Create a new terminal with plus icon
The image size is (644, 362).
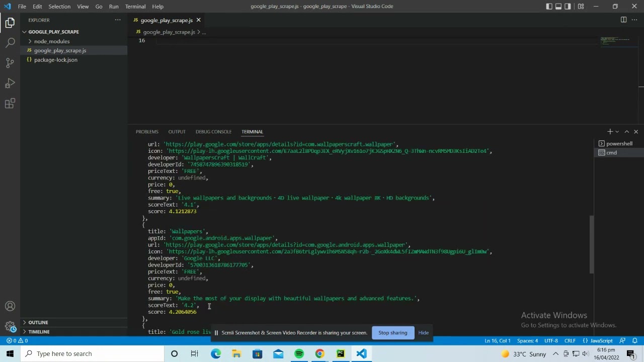point(610,132)
